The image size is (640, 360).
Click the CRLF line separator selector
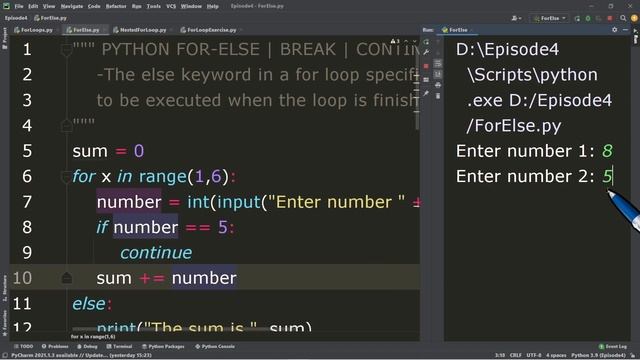(516, 356)
